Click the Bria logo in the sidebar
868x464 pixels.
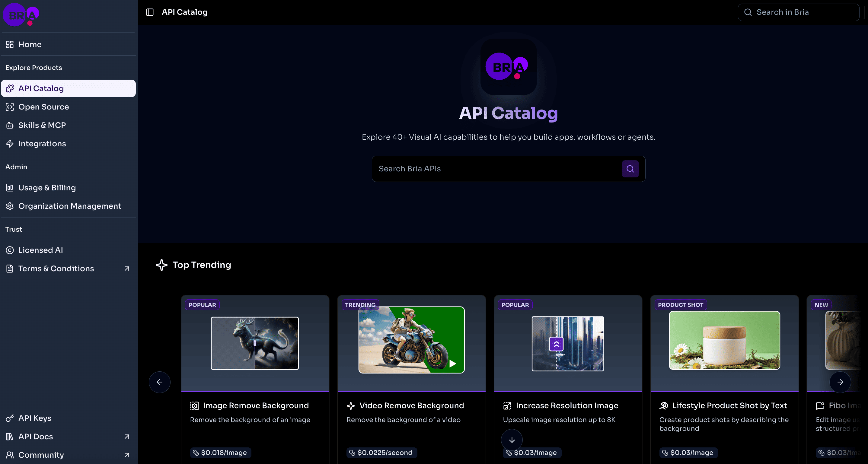[x=21, y=15]
